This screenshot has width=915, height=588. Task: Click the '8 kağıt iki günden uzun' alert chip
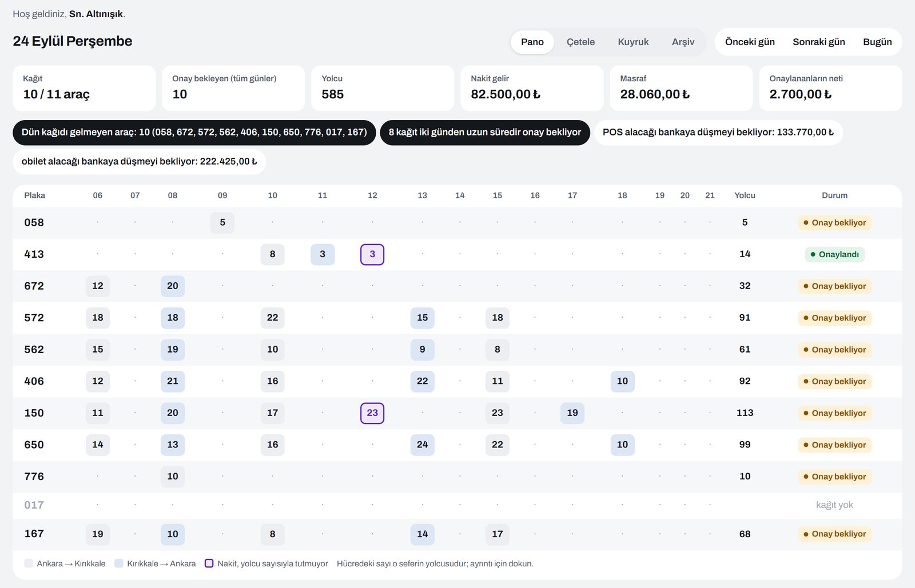coord(485,132)
